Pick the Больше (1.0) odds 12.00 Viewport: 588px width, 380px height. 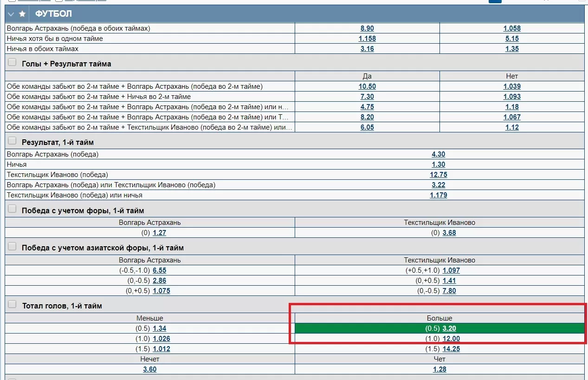(x=451, y=339)
